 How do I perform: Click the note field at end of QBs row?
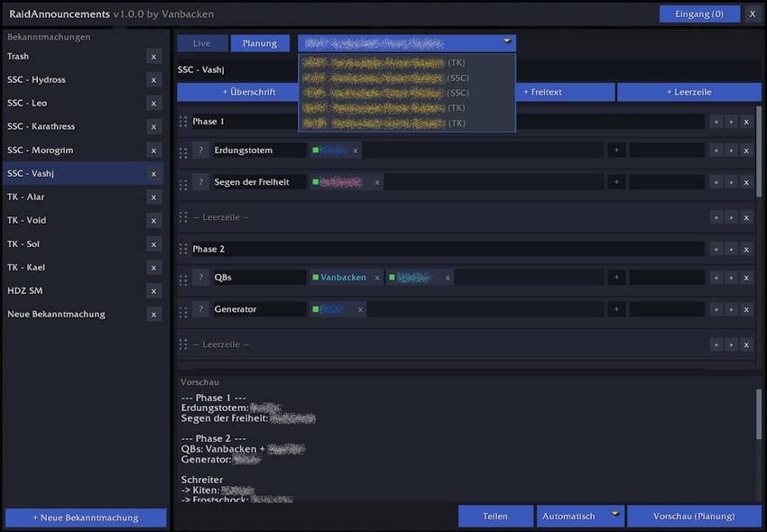click(667, 277)
